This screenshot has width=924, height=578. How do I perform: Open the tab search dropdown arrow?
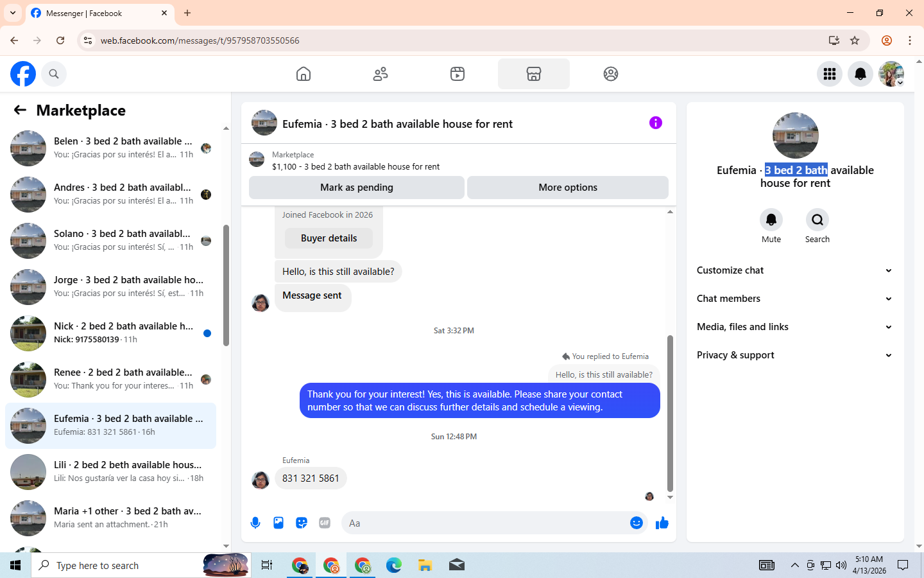pos(13,13)
